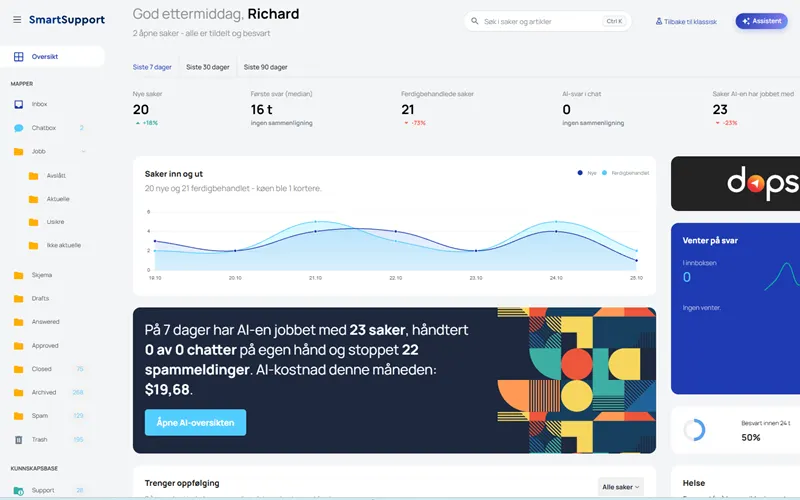Click the Nye saker value 20
800x500 pixels.
tap(141, 110)
